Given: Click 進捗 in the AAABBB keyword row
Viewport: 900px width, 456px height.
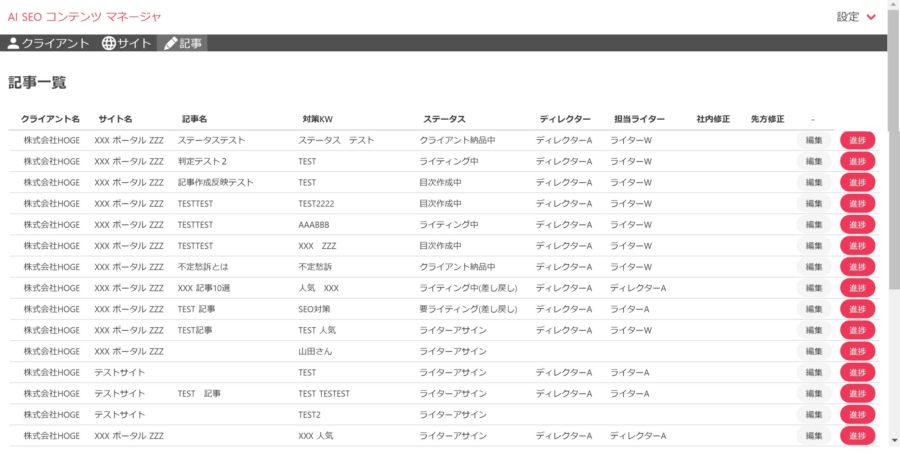Looking at the screenshot, I should 858,225.
